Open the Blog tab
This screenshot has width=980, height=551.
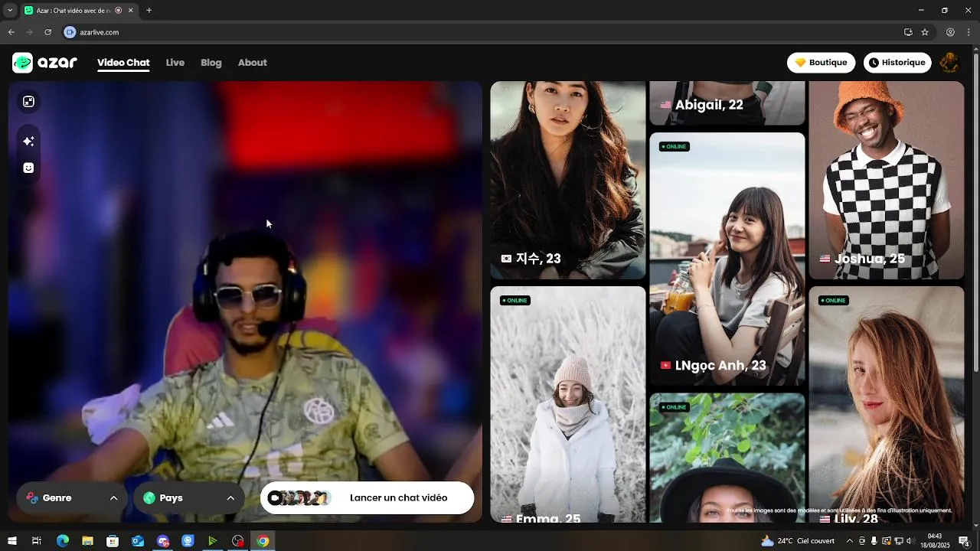211,63
